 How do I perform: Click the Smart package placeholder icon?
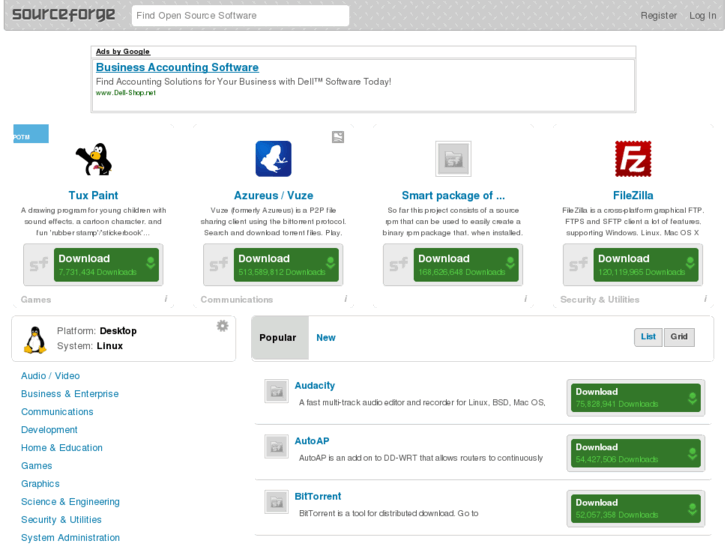(x=453, y=159)
